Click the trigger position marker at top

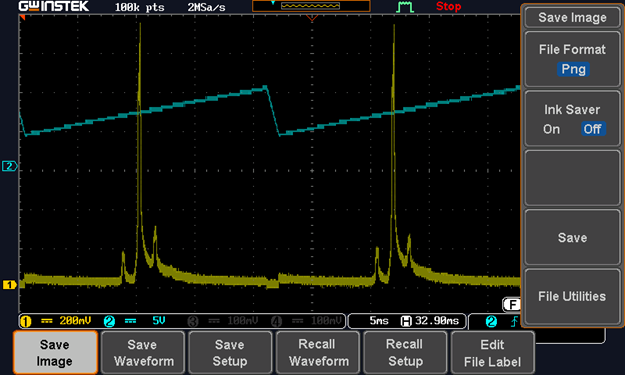pyautogui.click(x=312, y=18)
